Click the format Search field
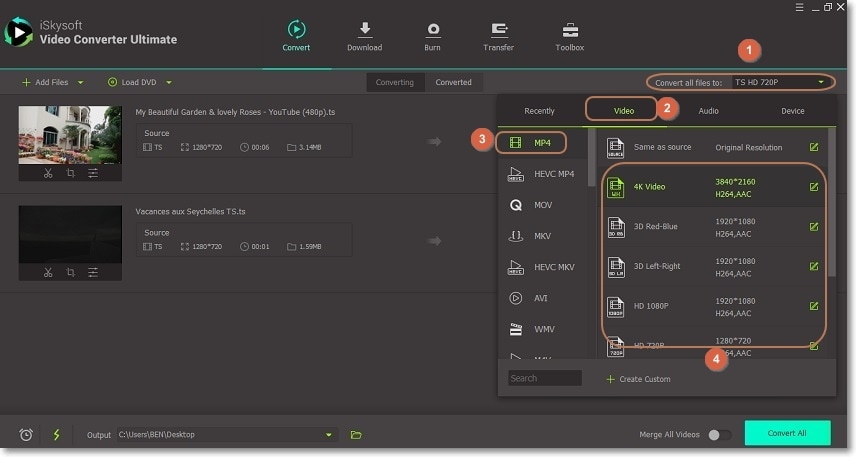 (545, 378)
